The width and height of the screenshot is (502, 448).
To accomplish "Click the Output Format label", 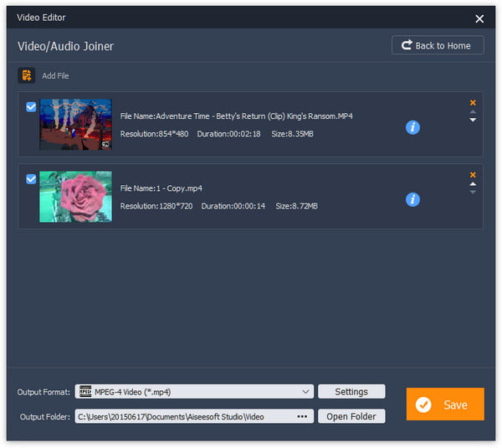I will tap(44, 392).
